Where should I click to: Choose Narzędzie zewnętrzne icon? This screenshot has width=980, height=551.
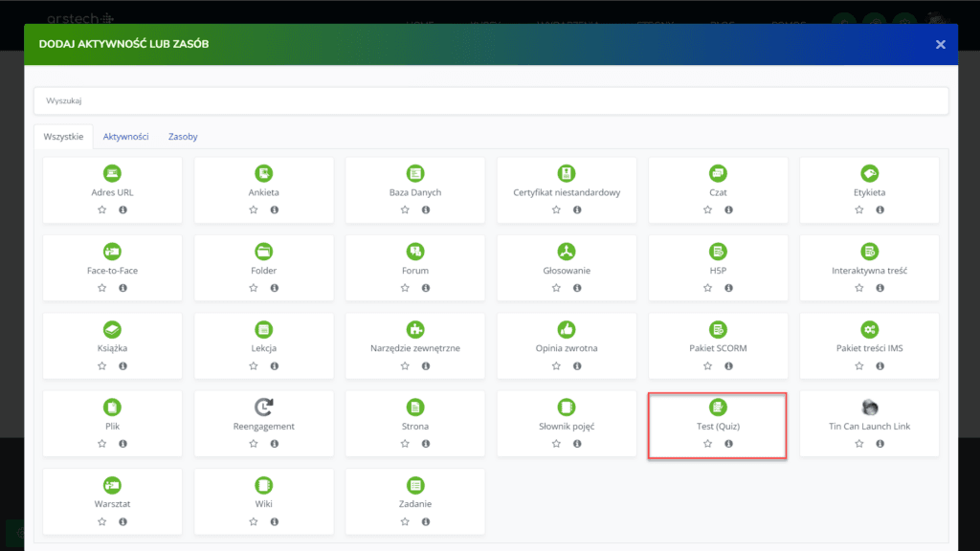pos(415,329)
